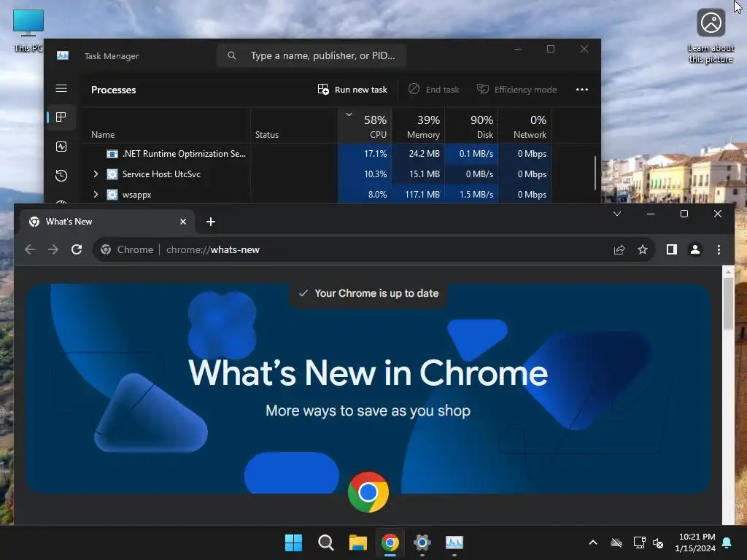Open clock and date 10:21 PM
This screenshot has width=747, height=560.
(695, 542)
